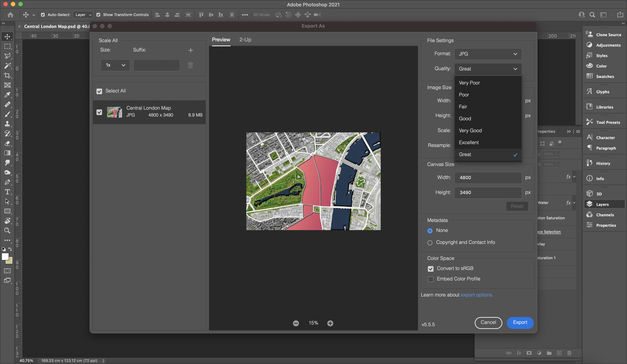This screenshot has height=364, width=627.
Task: Open the Properties panel menu
Action: tap(578, 131)
